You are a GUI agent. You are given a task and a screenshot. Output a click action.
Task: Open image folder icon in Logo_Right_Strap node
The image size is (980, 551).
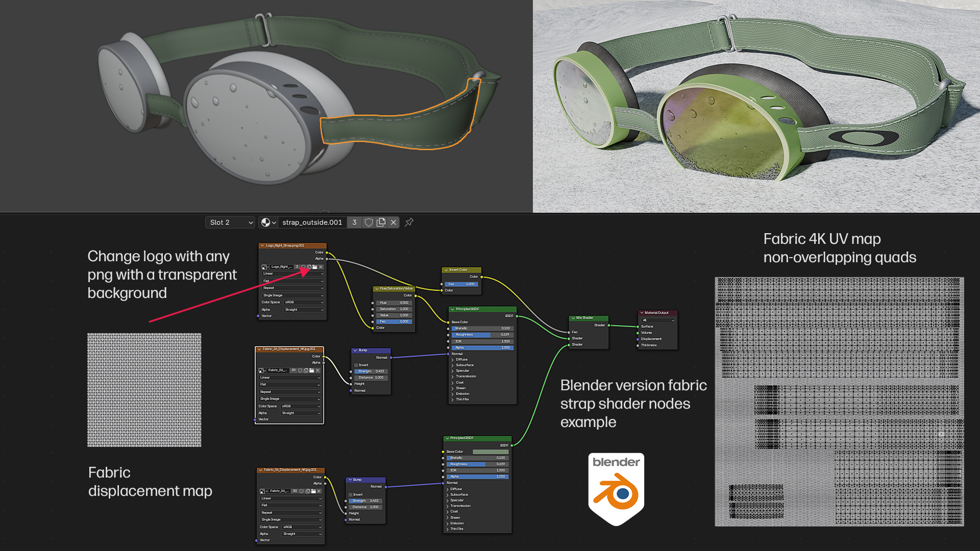[315, 267]
